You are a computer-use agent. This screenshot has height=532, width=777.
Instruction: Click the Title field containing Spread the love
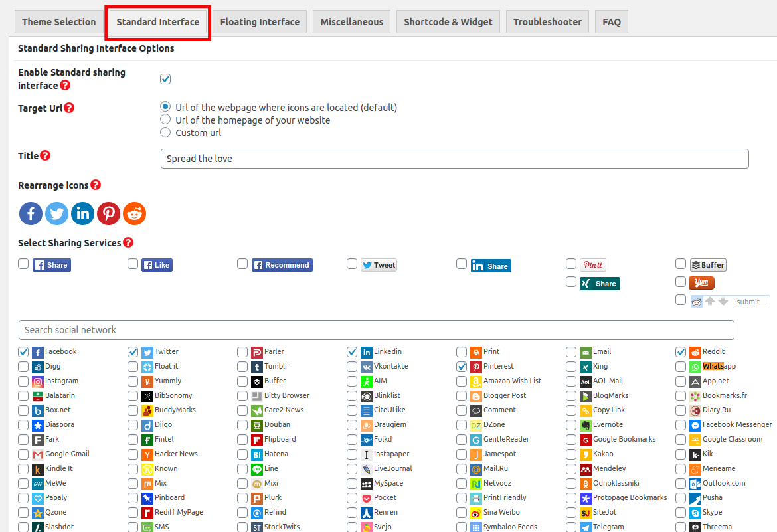coord(454,159)
